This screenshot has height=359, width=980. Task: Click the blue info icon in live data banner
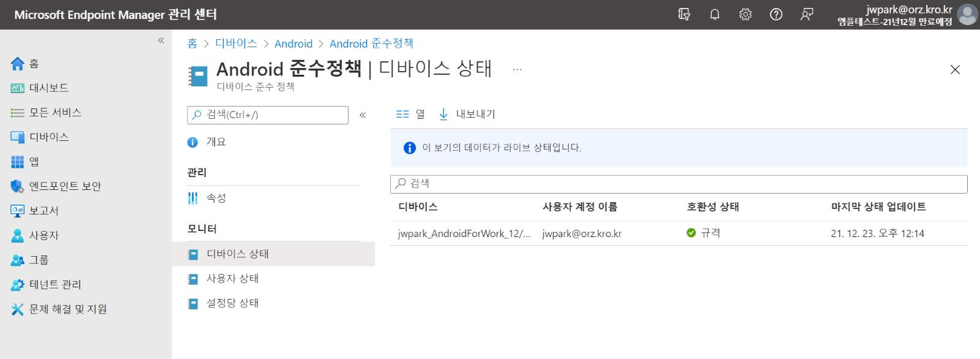pos(410,148)
